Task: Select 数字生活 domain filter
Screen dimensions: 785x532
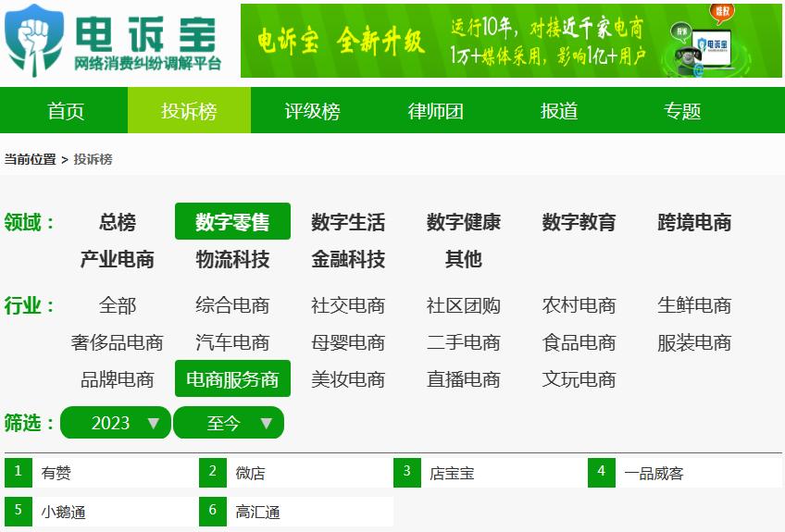Action: click(348, 222)
